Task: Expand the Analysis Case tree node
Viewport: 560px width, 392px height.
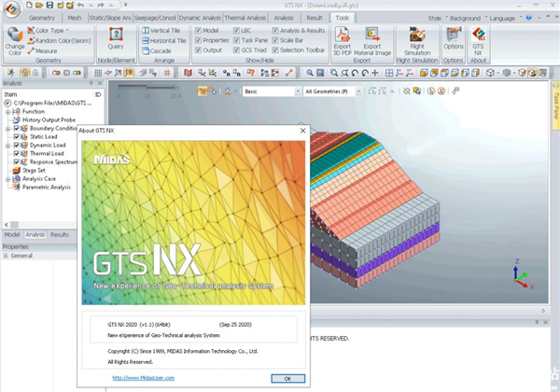Action: coord(7,179)
